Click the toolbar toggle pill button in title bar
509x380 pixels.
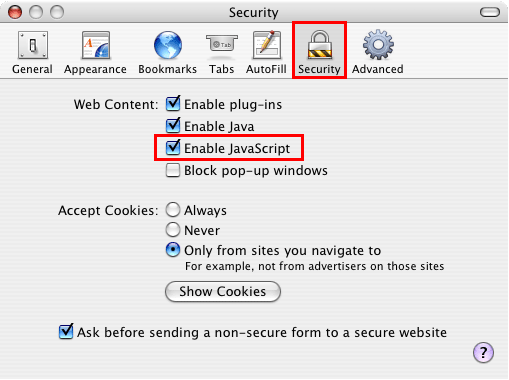coord(490,12)
